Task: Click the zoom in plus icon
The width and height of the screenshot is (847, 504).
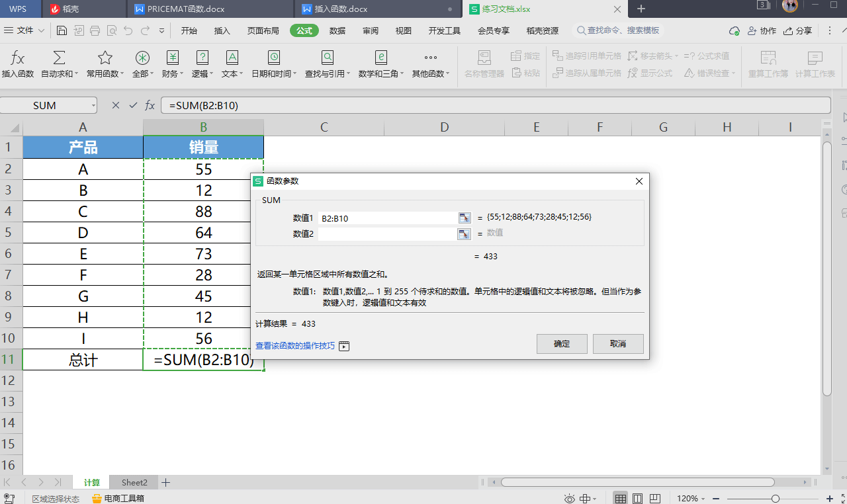Action: point(830,499)
